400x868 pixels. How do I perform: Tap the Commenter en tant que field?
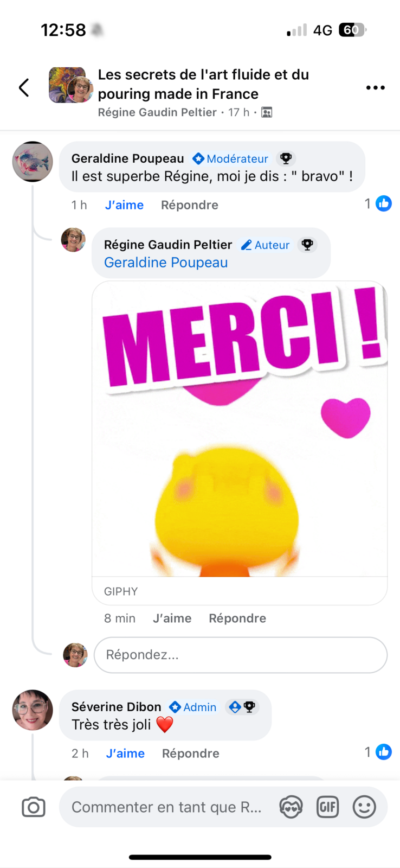[x=166, y=807]
